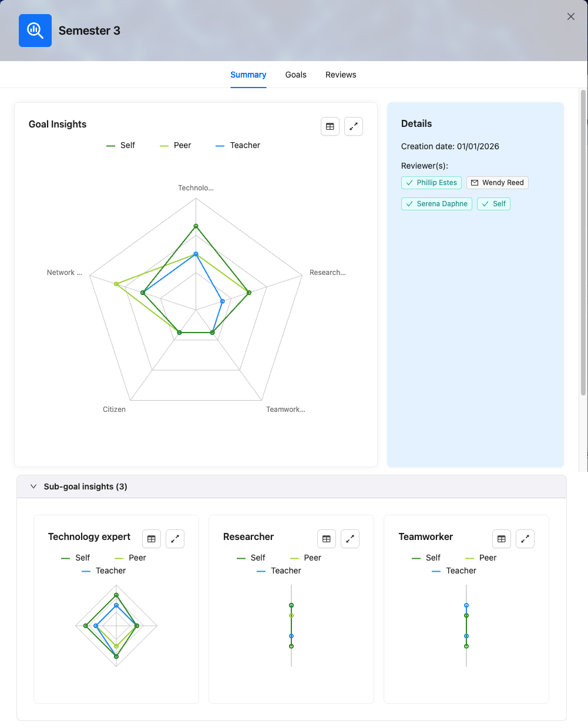Click the Serena Daphne reviewer tag
Screen dimensions: 588x728
pos(436,204)
